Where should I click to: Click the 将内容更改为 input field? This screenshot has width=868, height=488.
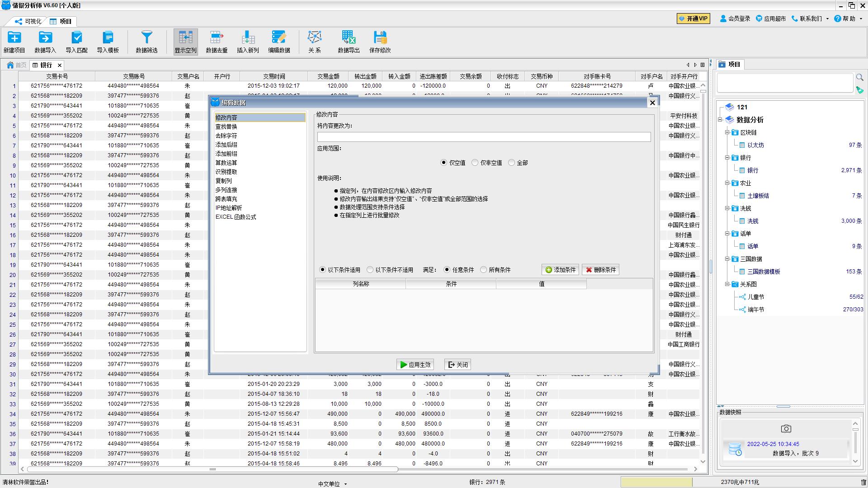pos(484,137)
